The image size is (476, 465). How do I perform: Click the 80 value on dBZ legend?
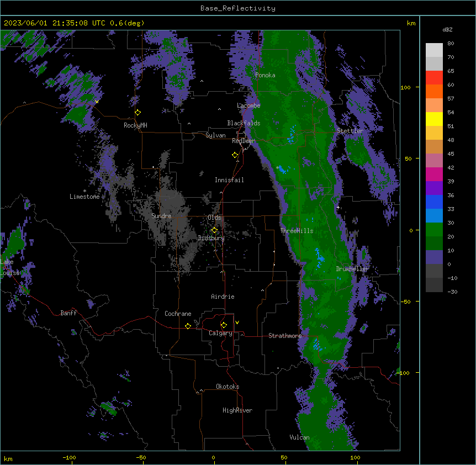tap(451, 44)
